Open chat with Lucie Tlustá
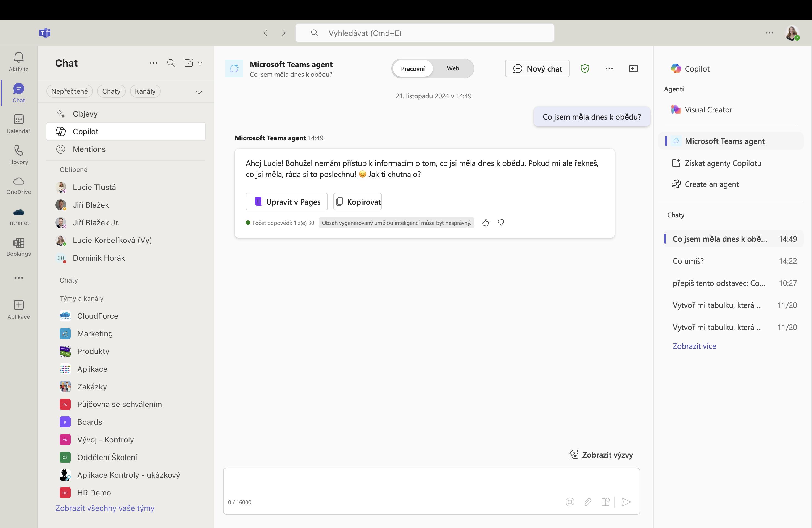The width and height of the screenshot is (812, 528). pos(126,187)
